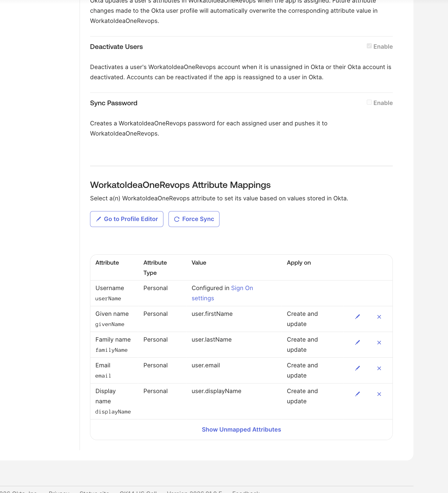Click the Force Sync button

194,219
